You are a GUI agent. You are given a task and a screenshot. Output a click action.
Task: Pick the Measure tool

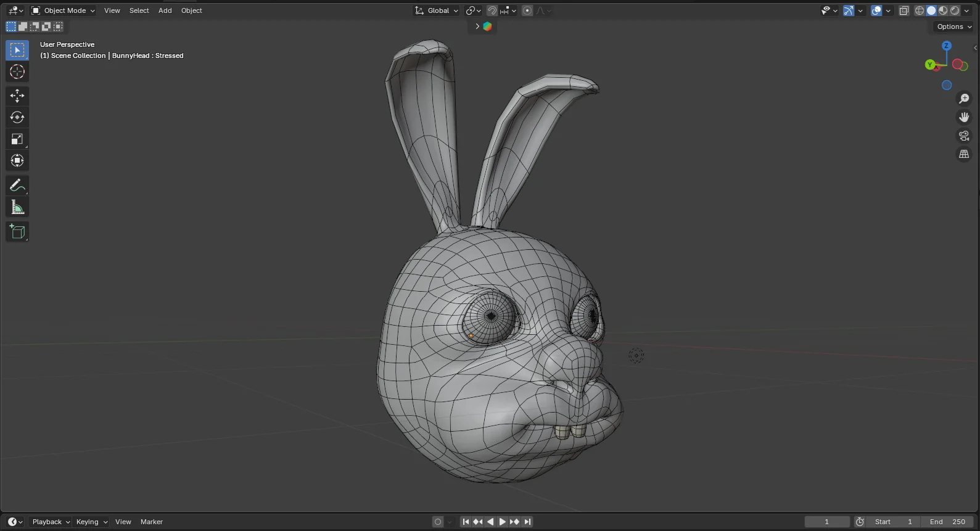(17, 208)
